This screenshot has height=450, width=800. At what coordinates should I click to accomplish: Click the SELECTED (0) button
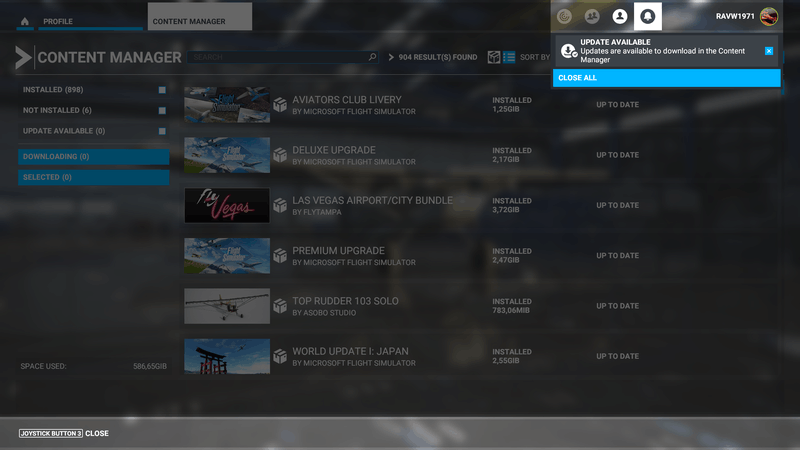(x=94, y=177)
